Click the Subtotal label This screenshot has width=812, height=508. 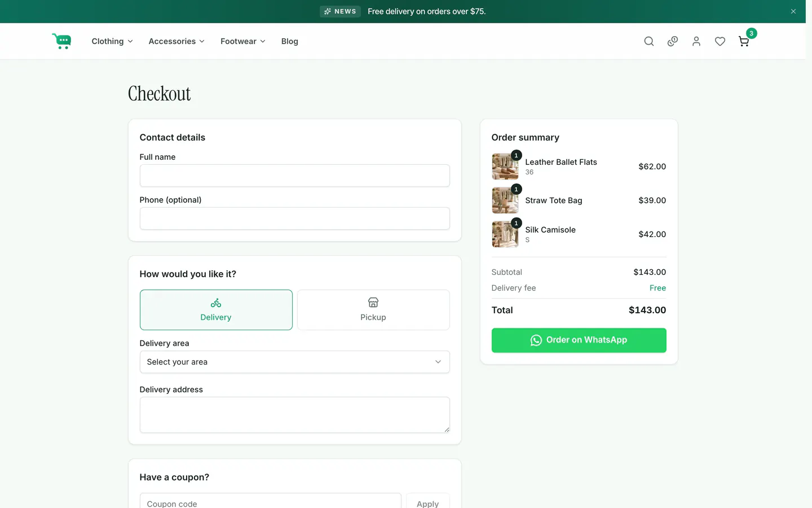click(x=507, y=272)
